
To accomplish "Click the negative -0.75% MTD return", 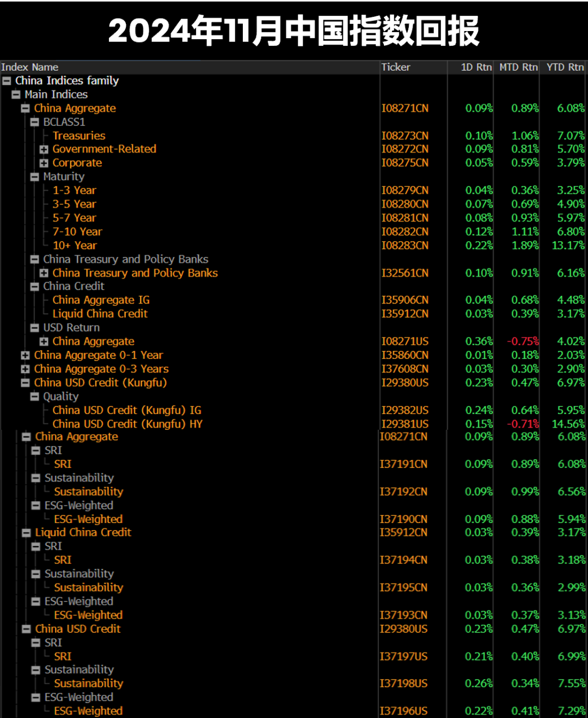I will (523, 342).
